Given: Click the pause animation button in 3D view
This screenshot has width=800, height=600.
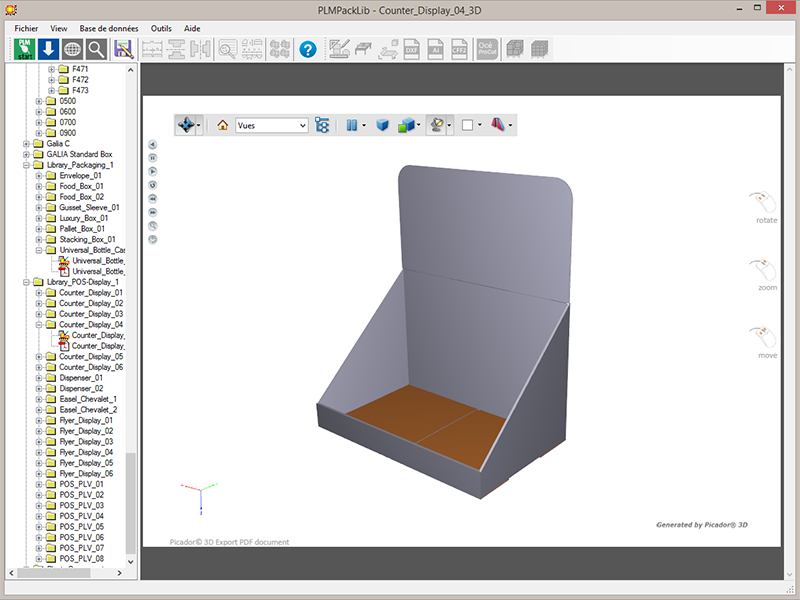Looking at the screenshot, I should click(x=152, y=158).
